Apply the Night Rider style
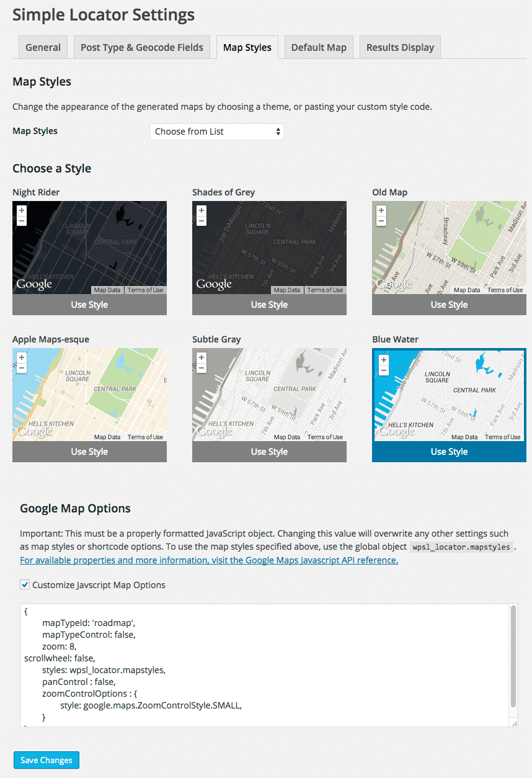532x778 pixels. point(89,305)
